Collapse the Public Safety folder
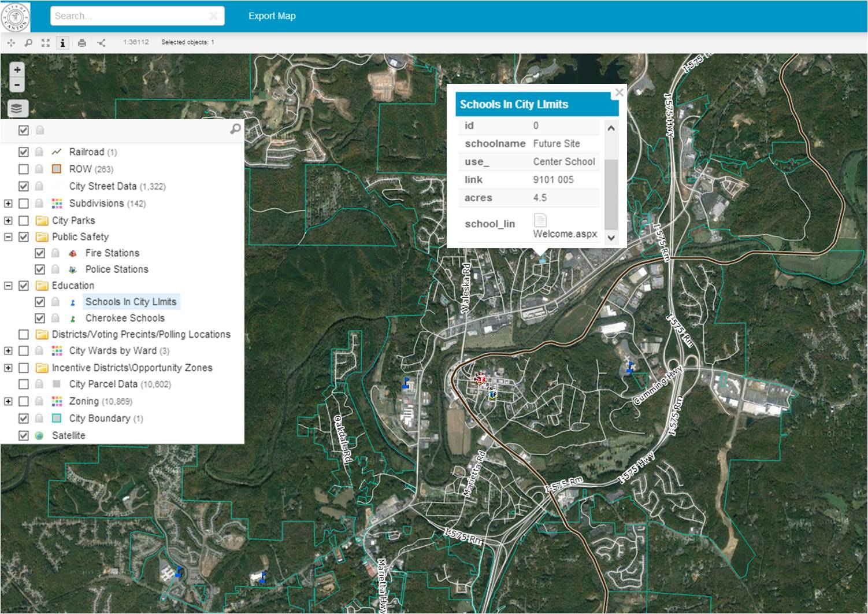Image resolution: width=868 pixels, height=614 pixels. coord(8,237)
